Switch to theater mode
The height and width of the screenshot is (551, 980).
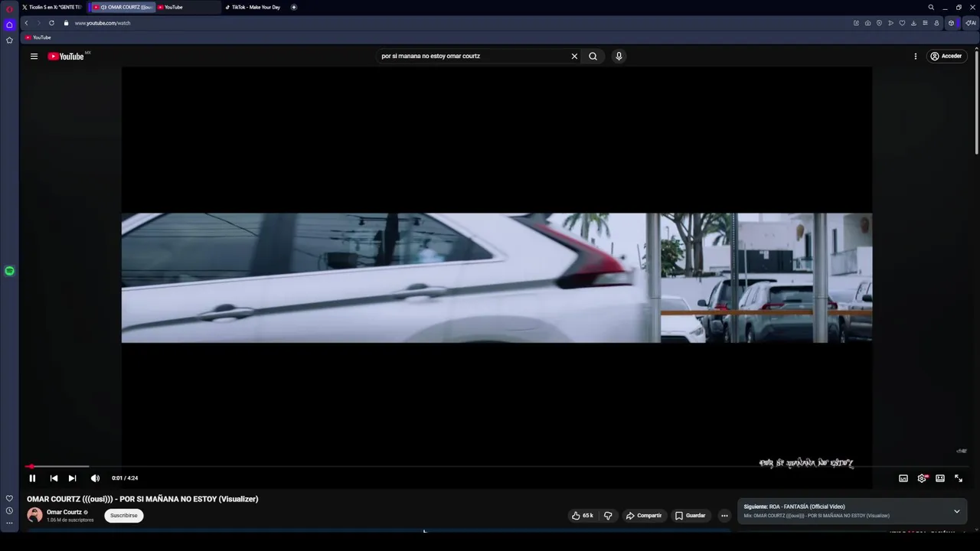point(940,478)
